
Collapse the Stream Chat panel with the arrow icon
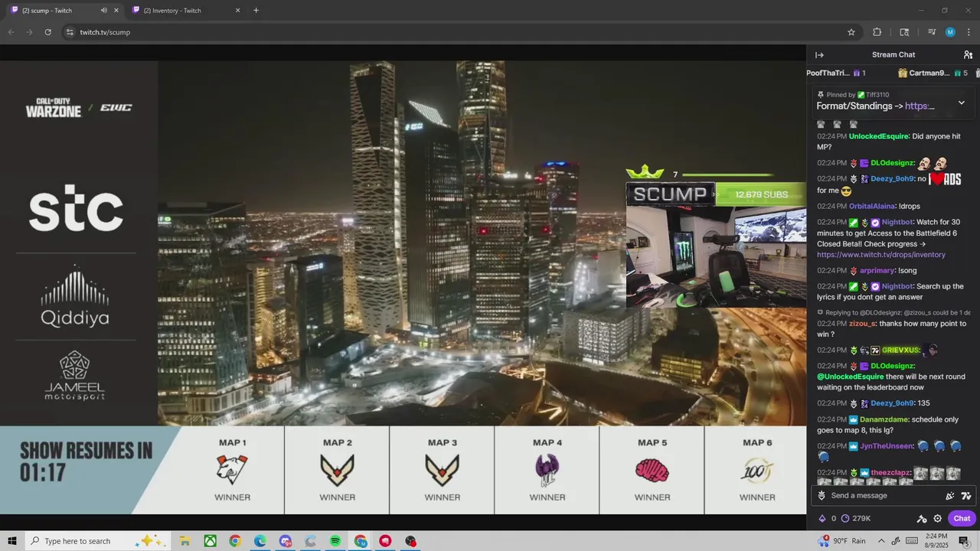tap(819, 55)
